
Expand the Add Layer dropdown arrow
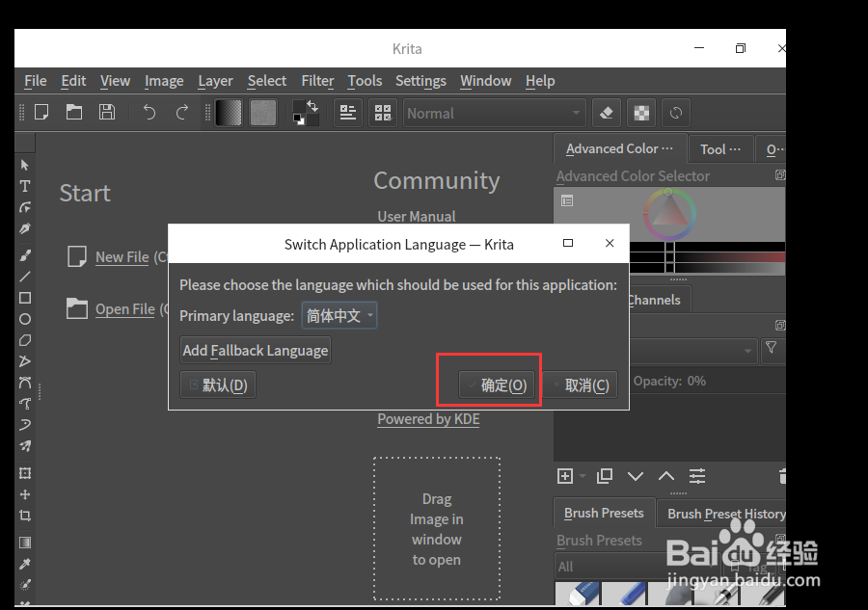coord(583,476)
